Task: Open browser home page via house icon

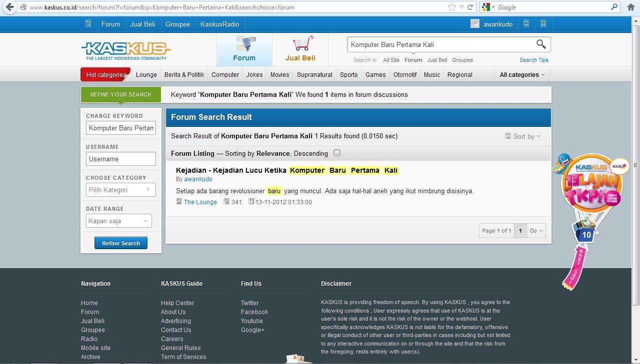Action: pyautogui.click(x=630, y=7)
